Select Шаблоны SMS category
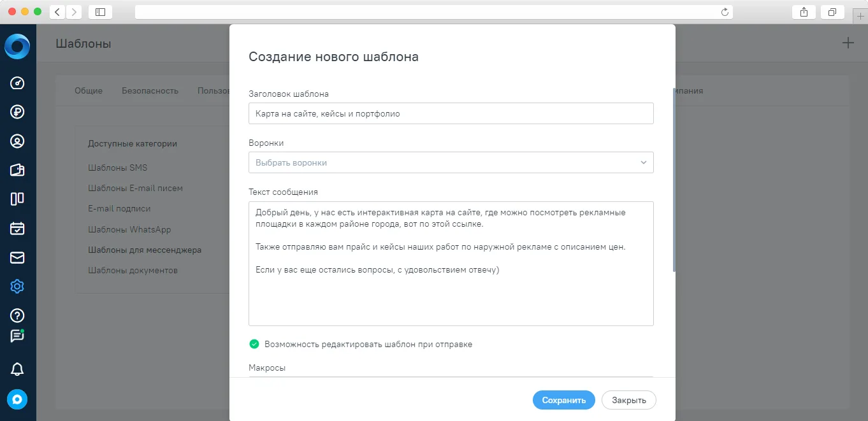The image size is (868, 421). click(118, 168)
